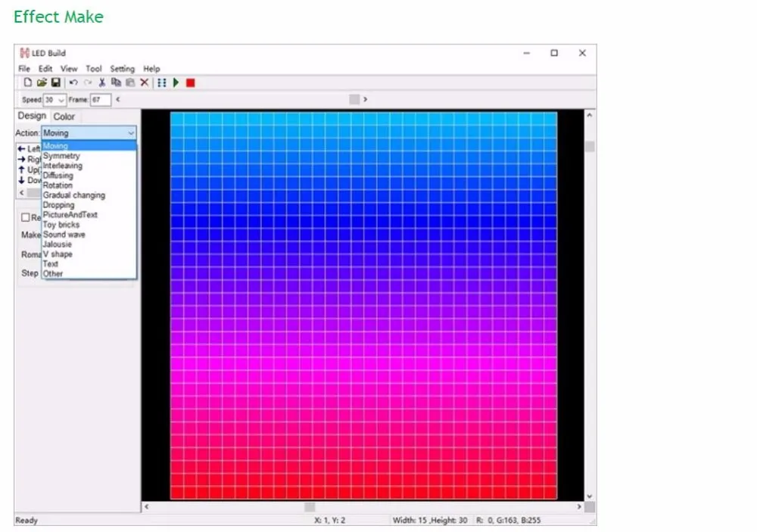The height and width of the screenshot is (532, 757).
Task: Copy the selection from the toolbar
Action: click(x=116, y=82)
